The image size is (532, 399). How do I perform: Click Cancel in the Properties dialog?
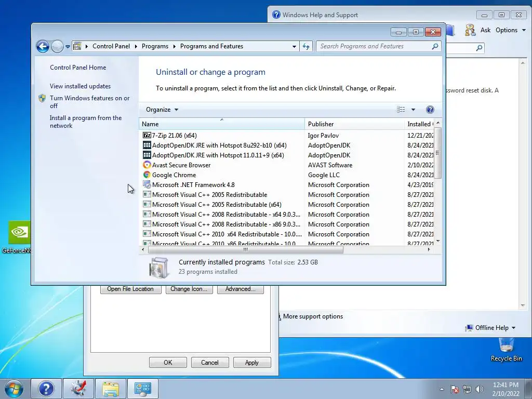coord(210,362)
